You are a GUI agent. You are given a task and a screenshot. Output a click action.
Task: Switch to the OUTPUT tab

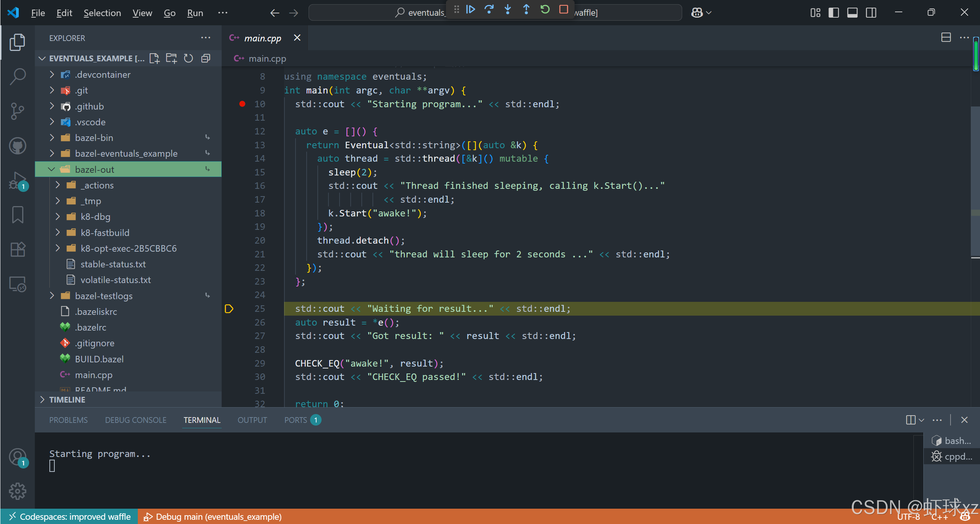click(x=252, y=420)
